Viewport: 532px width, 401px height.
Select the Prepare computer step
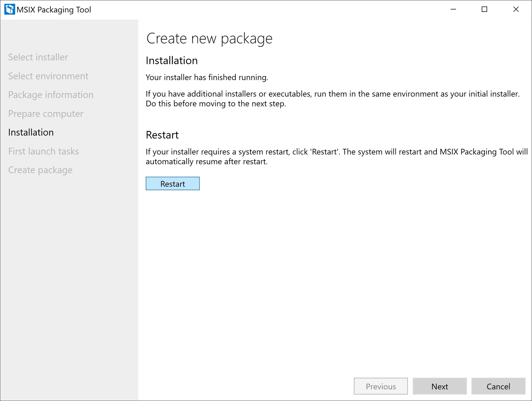(x=46, y=114)
